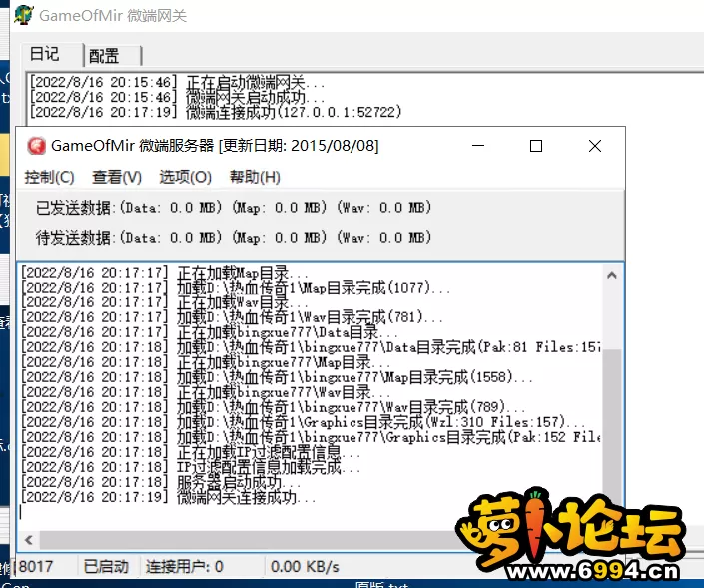Click the bingxue777\Data目录完成(Pak:81 log line
Image resolution: width=704 pixels, height=588 pixels.
tap(311, 347)
